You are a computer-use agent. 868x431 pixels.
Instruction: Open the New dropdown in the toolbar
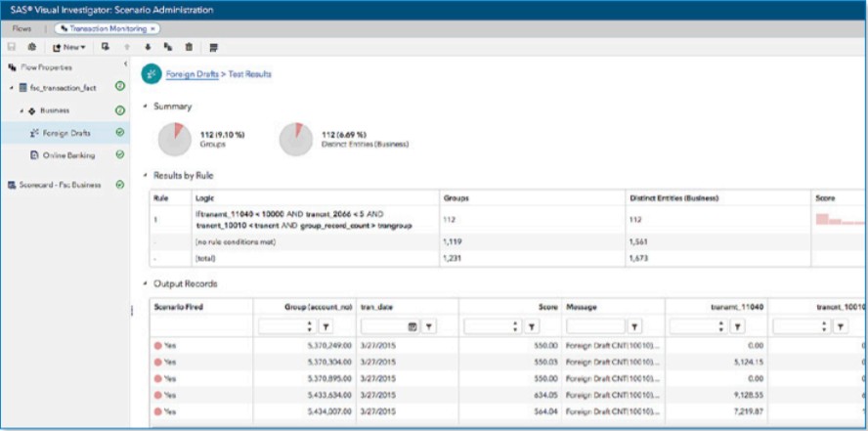(69, 48)
